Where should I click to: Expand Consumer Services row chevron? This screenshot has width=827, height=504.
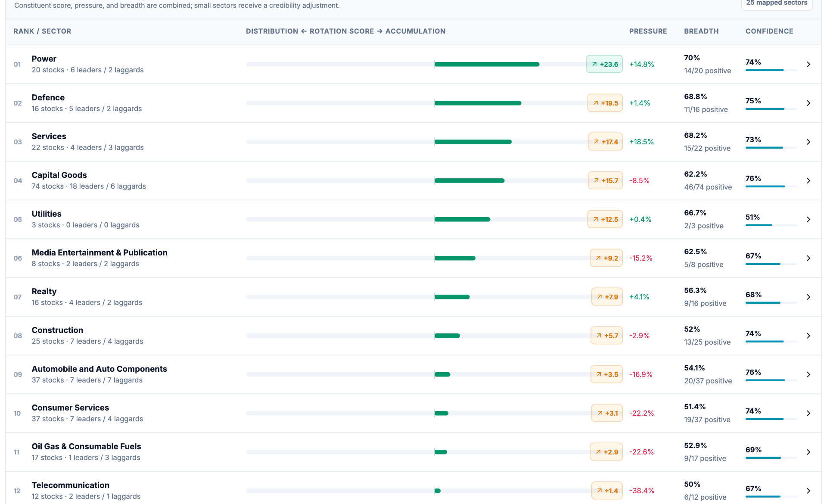tap(808, 413)
